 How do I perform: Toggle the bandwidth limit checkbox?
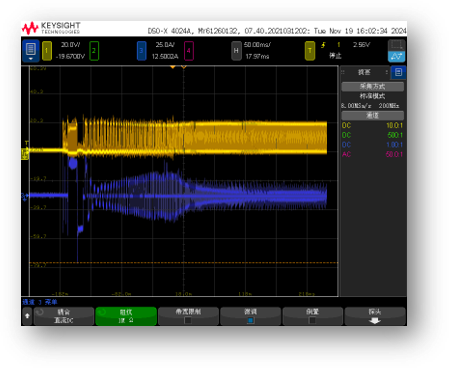coord(188,320)
